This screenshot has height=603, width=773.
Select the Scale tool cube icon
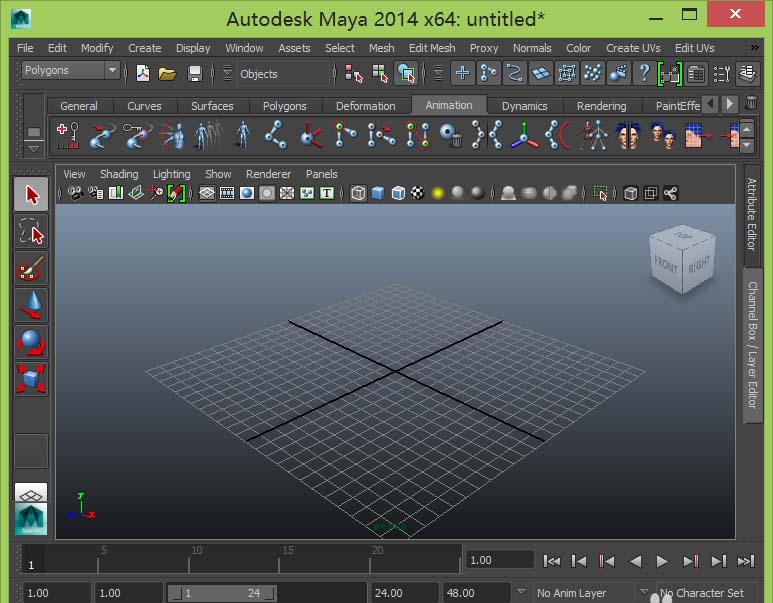(31, 379)
